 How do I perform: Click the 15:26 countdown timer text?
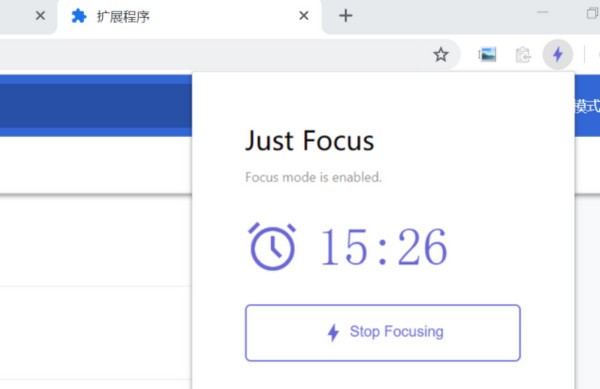coord(384,246)
